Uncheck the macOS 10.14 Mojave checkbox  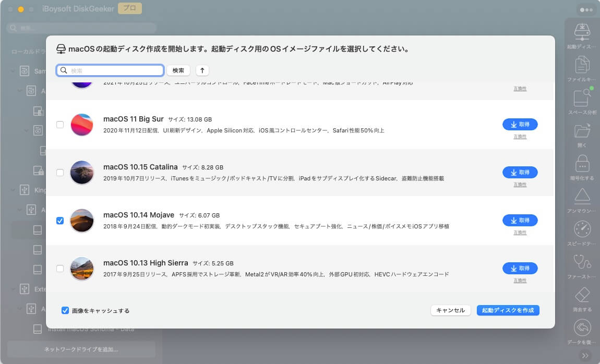pos(60,221)
